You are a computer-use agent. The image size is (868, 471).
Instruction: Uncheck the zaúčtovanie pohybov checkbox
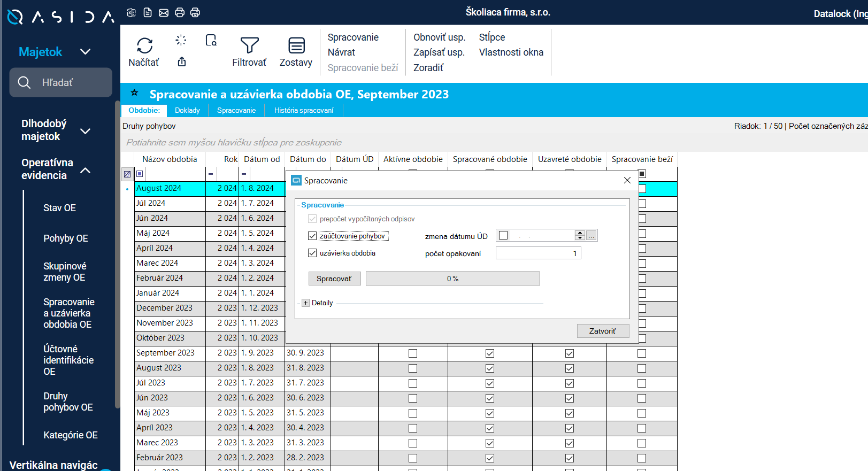tap(312, 236)
